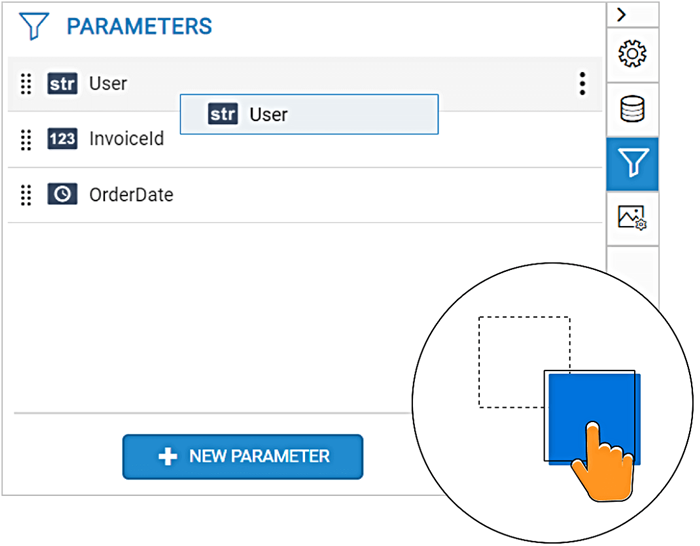This screenshot has width=700, height=546.
Task: Grab the drag handle of OrderDate row
Action: click(x=27, y=195)
